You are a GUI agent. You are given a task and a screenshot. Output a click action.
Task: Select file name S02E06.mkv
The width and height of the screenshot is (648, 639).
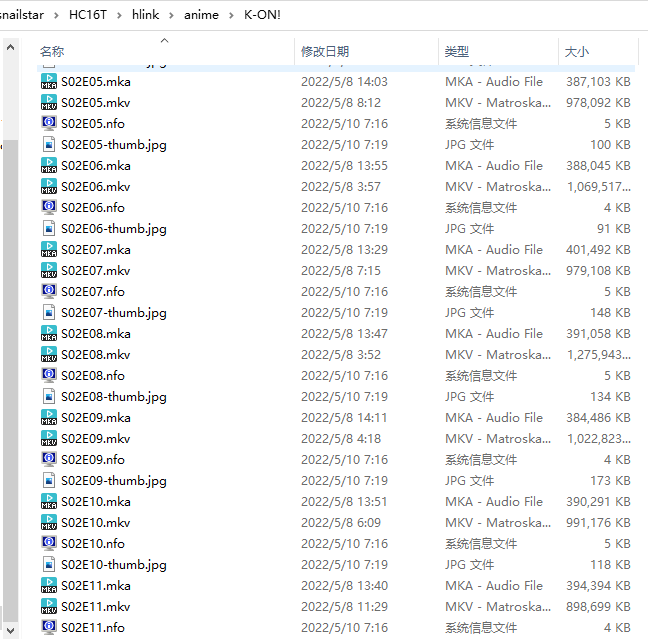[96, 187]
